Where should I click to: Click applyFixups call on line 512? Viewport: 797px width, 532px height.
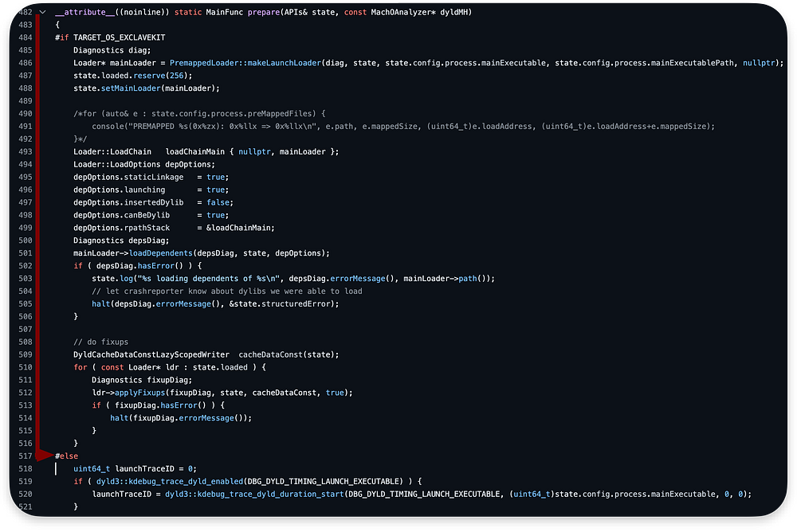click(x=139, y=393)
